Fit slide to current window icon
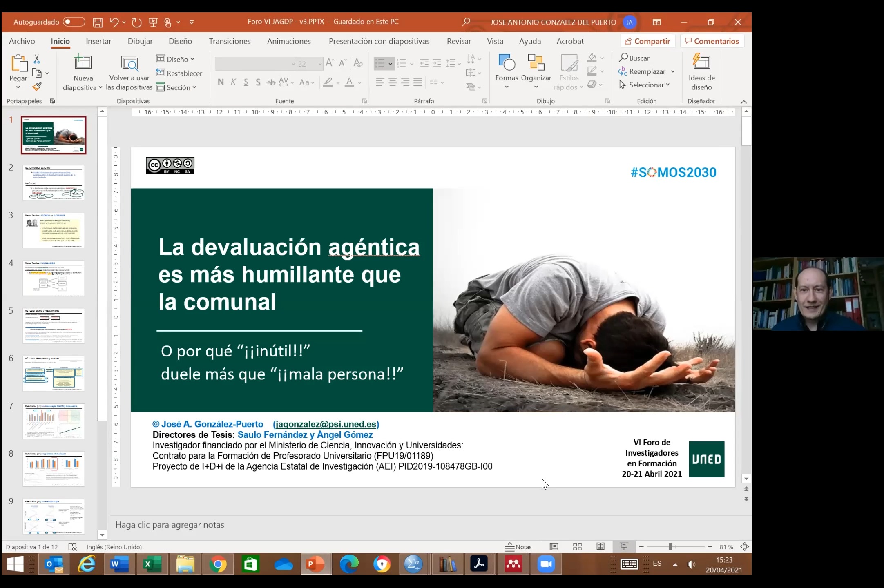The height and width of the screenshot is (588, 884). point(745,547)
